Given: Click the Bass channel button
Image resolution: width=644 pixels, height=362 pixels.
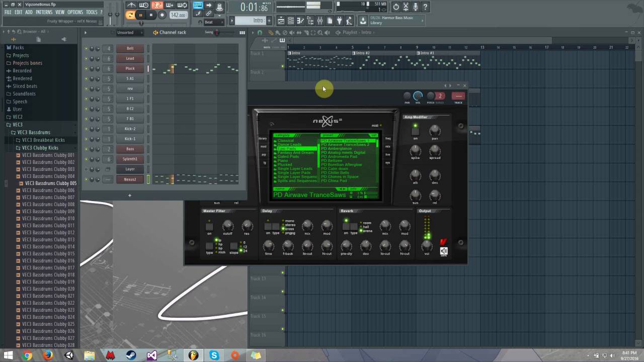Looking at the screenshot, I should pyautogui.click(x=130, y=149).
